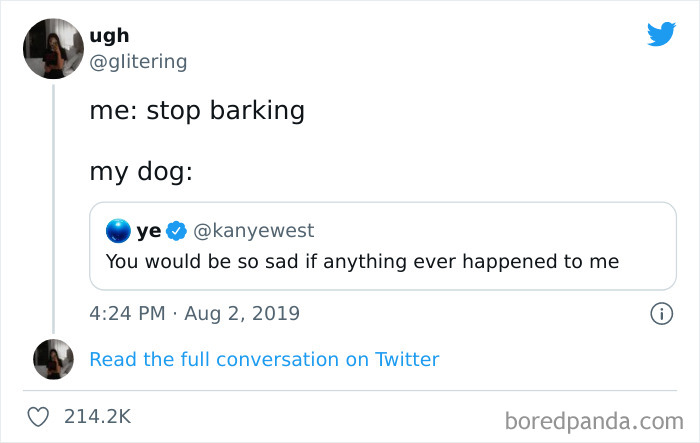Click ye's blue globe profile picture
This screenshot has width=700, height=443.
[x=119, y=231]
